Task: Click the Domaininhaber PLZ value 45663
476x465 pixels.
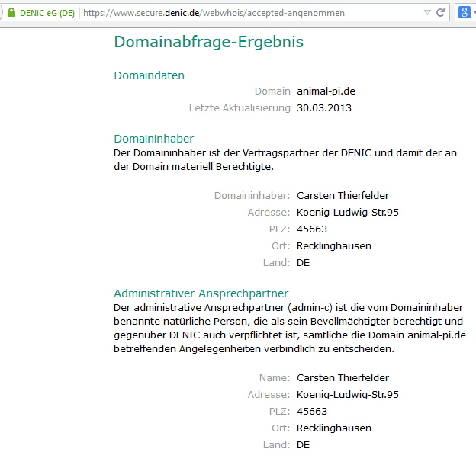Action: point(312,229)
